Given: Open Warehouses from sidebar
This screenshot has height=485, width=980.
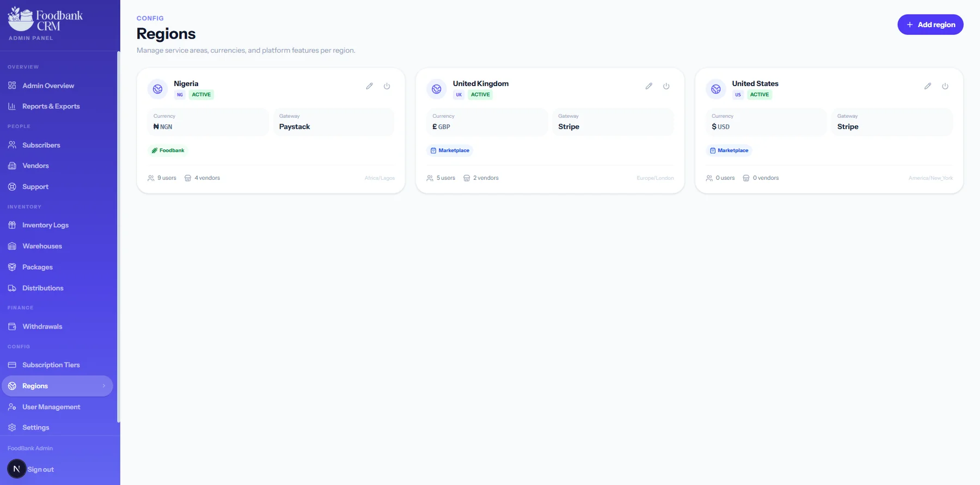Looking at the screenshot, I should point(57,246).
